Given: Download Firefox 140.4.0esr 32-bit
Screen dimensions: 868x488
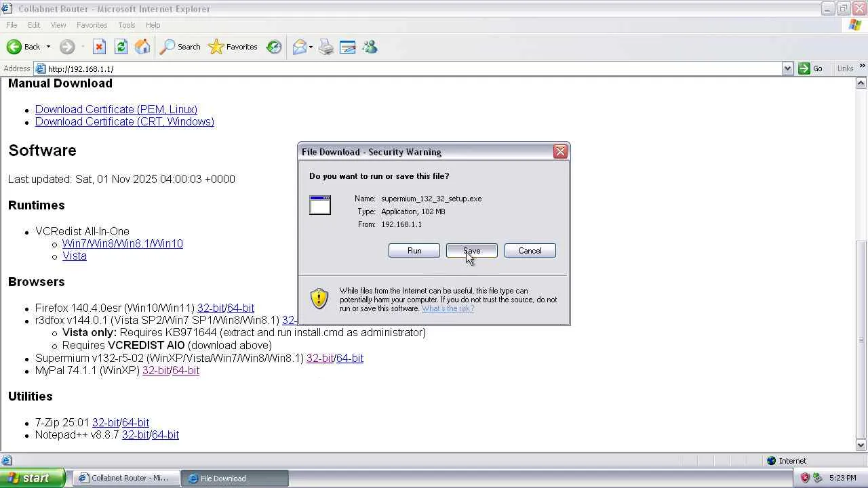Looking at the screenshot, I should 210,308.
